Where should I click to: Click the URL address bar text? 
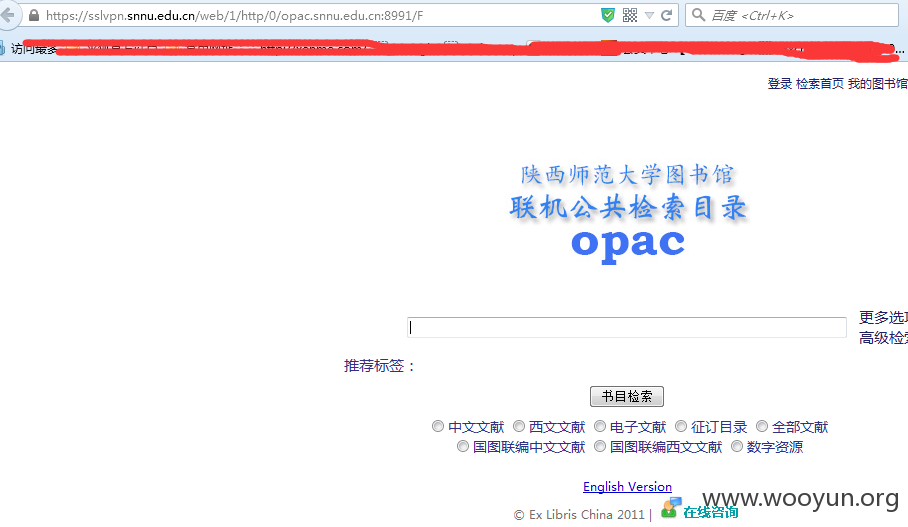(x=235, y=16)
